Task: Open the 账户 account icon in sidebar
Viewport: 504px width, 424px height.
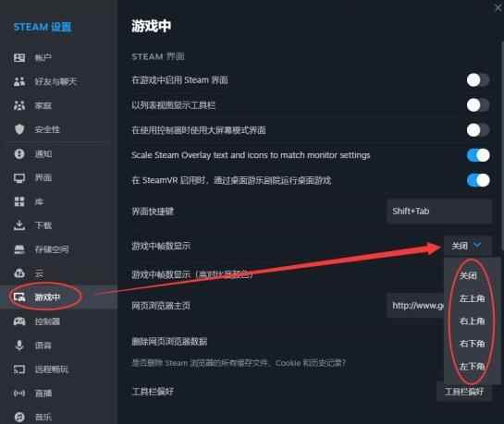Action: coord(19,57)
